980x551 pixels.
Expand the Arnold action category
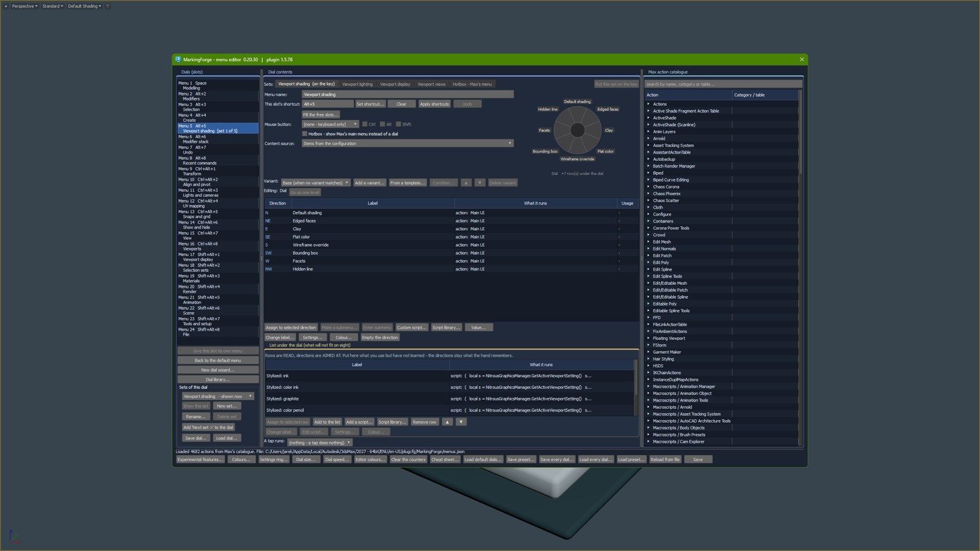click(649, 138)
